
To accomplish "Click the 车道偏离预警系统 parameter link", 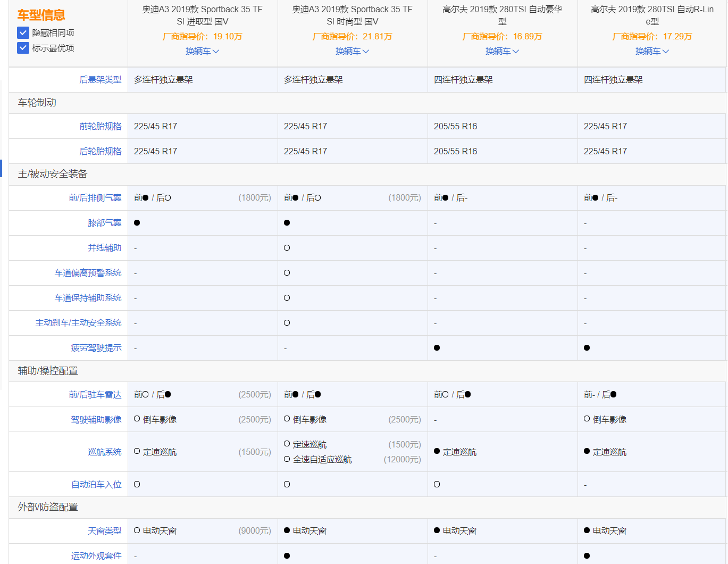I will point(88,273).
